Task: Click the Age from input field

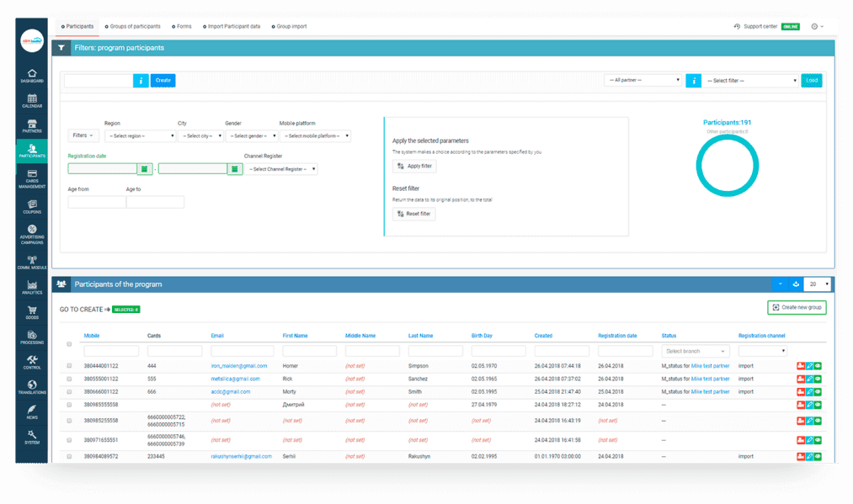Action: [97, 202]
